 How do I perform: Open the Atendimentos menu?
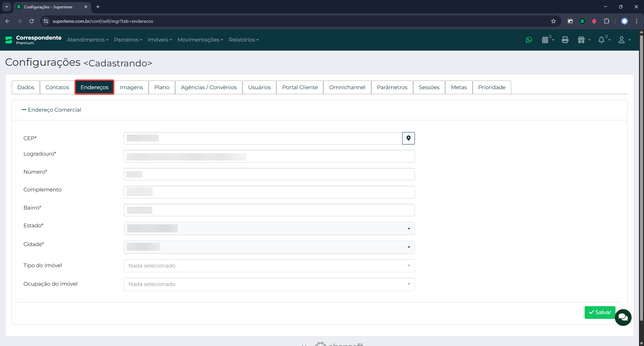click(88, 40)
